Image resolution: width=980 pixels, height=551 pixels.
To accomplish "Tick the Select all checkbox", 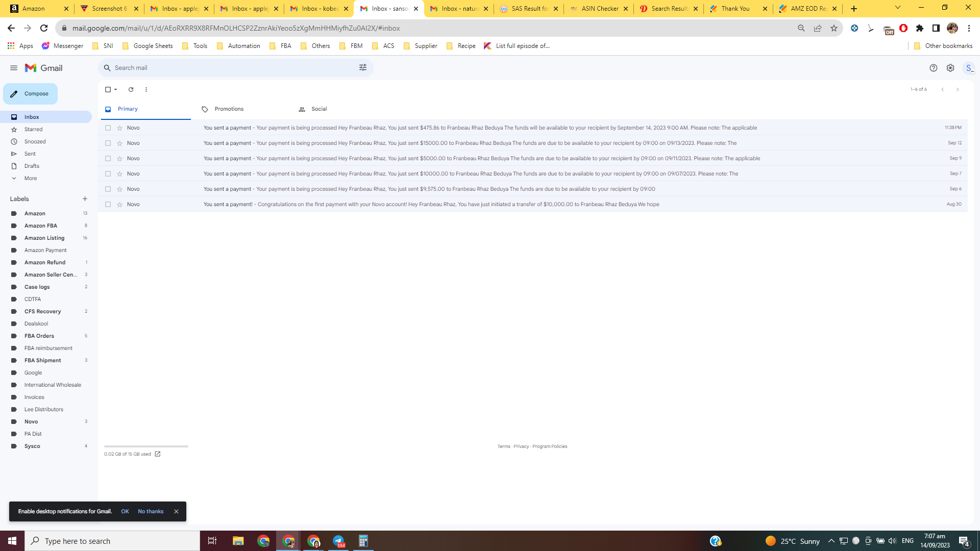I will [x=108, y=89].
